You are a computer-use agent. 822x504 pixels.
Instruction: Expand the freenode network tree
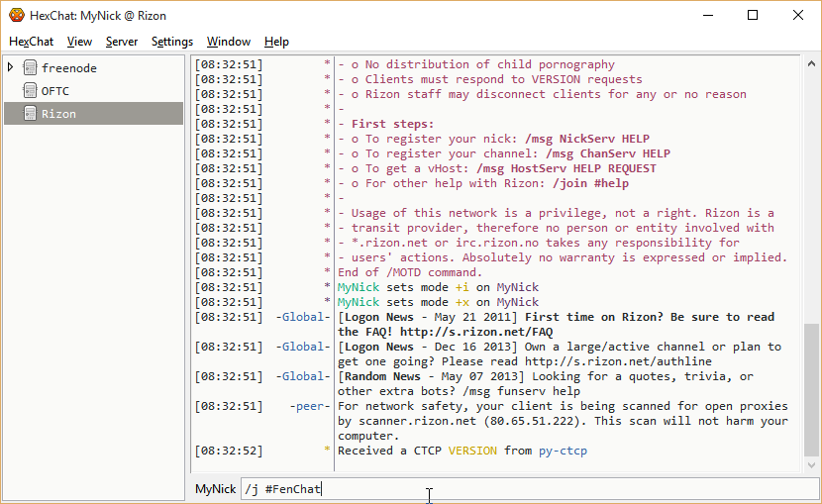10,67
